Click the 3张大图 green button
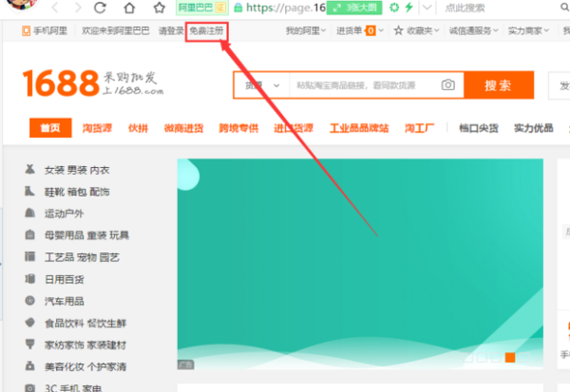Screen dimensions: 570x392 click(354, 8)
